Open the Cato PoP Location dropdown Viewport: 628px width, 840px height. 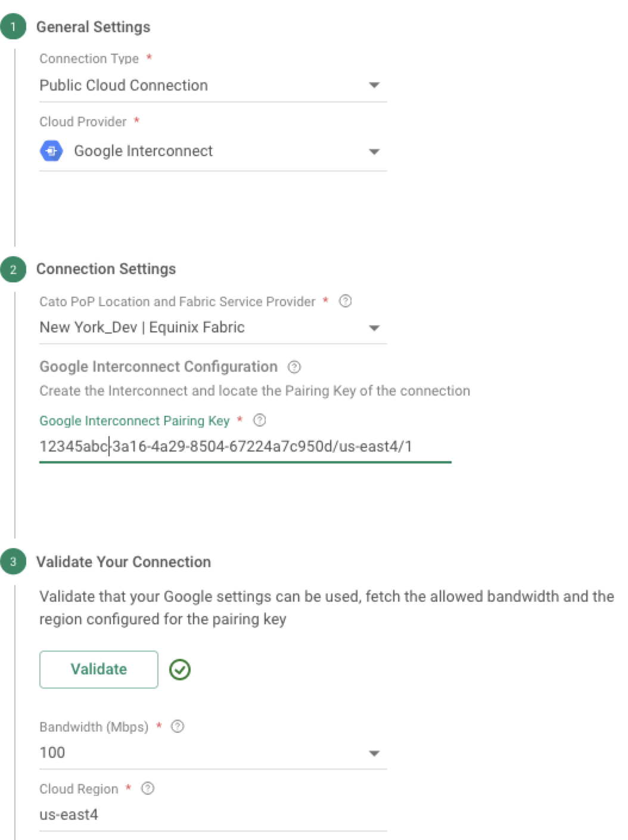coord(374,327)
